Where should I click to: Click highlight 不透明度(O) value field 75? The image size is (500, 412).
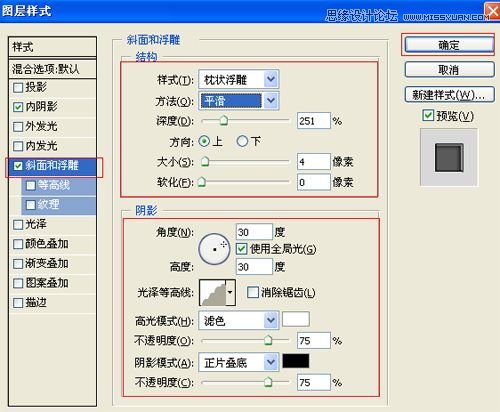[314, 340]
